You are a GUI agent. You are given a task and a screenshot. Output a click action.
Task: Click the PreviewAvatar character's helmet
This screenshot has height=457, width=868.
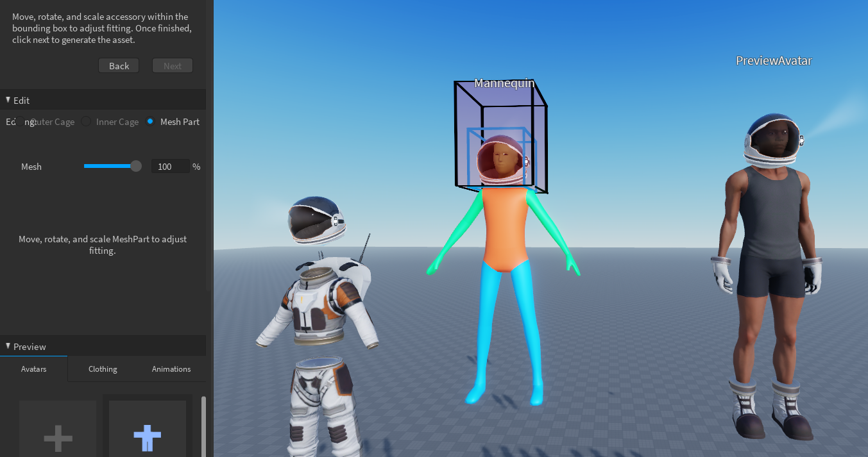tap(774, 141)
